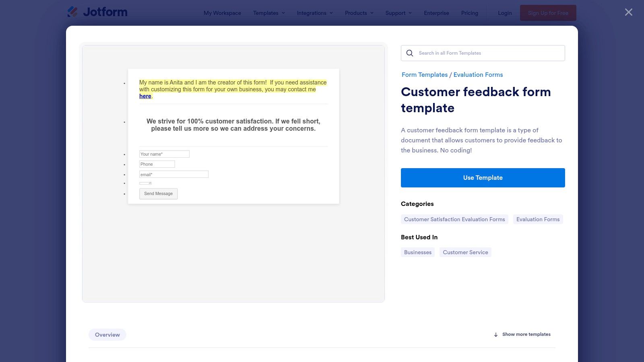
Task: Open the Products dropdown menu
Action: coord(359,13)
